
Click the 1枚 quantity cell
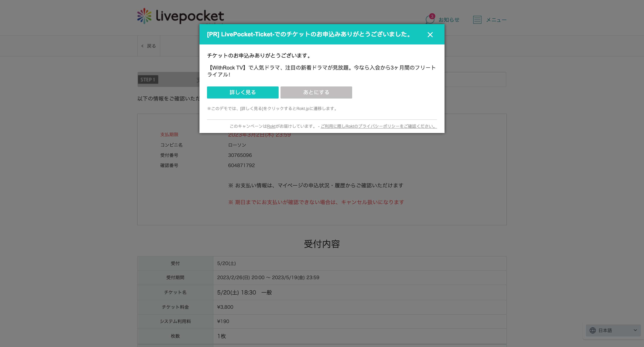pyautogui.click(x=360, y=336)
